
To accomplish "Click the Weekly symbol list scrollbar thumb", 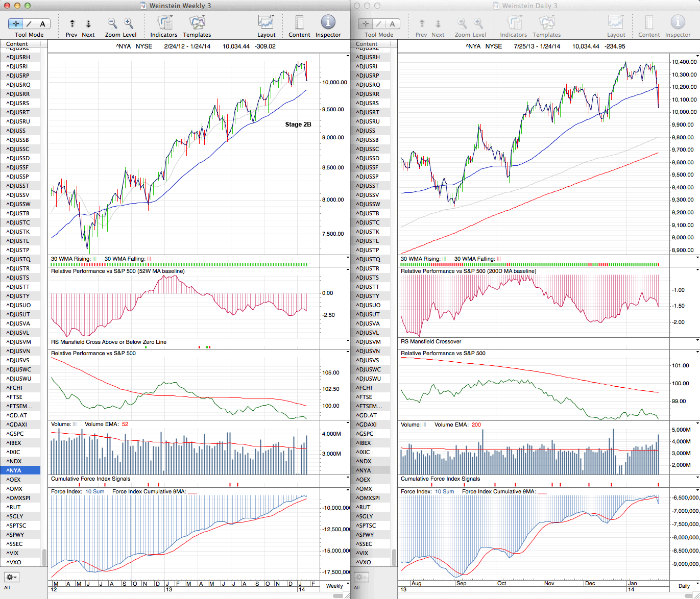I will click(44, 557).
